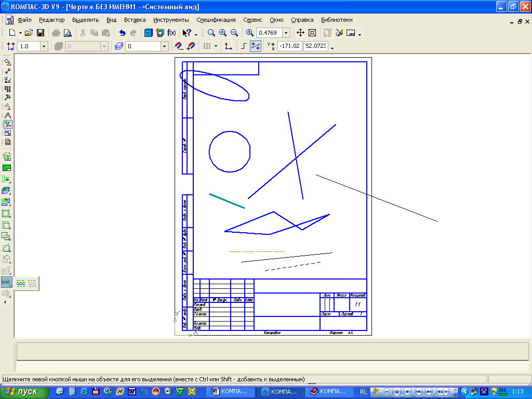Viewport: 532px width, 399px height.
Task: Fit the whole drawing to window
Action: [312, 33]
